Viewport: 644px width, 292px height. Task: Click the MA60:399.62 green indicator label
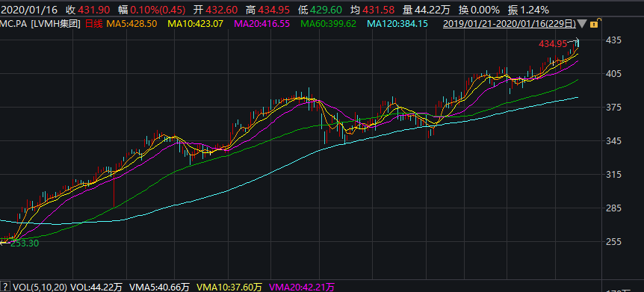[x=328, y=24]
